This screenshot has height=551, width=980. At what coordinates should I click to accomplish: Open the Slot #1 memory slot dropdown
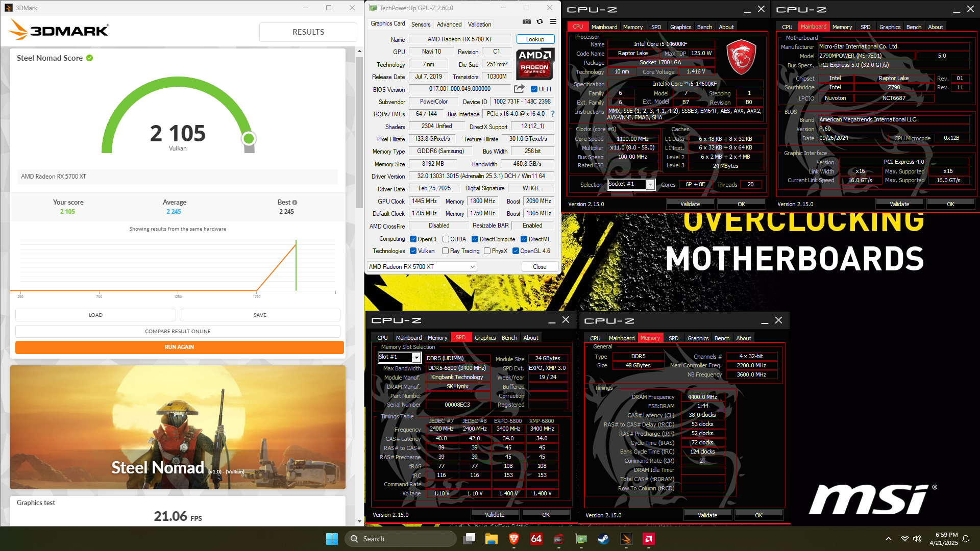399,358
